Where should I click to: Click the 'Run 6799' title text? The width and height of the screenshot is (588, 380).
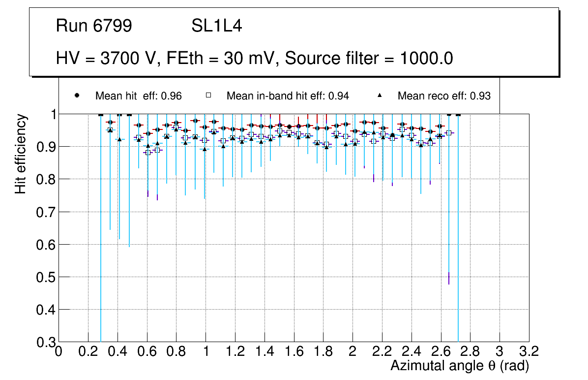coord(94,26)
